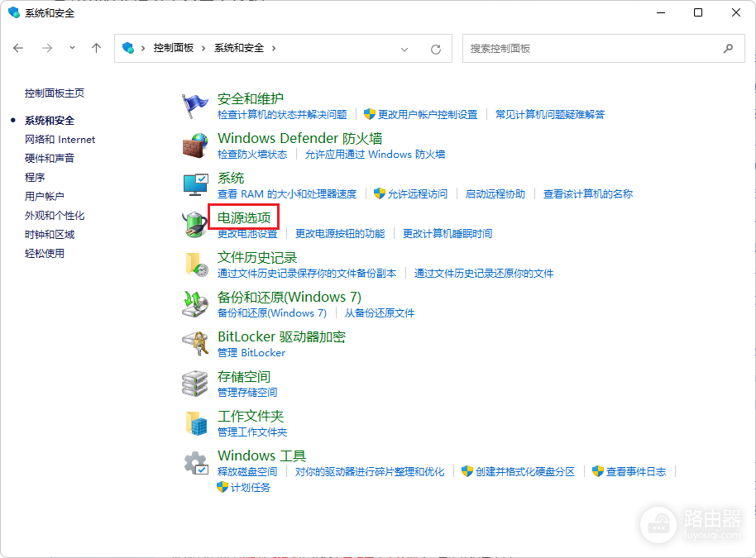This screenshot has width=756, height=558.
Task: Open the Storage Spaces stacked drives icon
Action: click(194, 384)
